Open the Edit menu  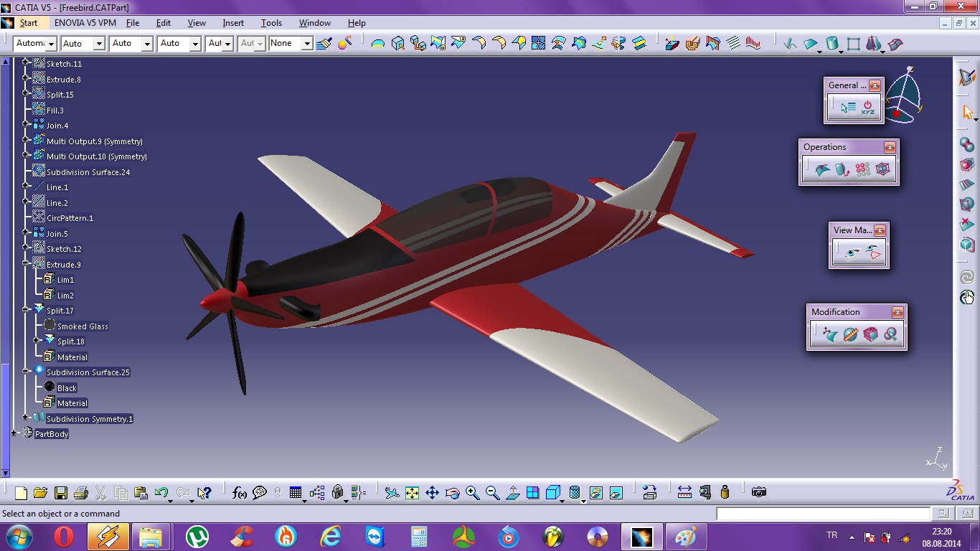pos(164,23)
